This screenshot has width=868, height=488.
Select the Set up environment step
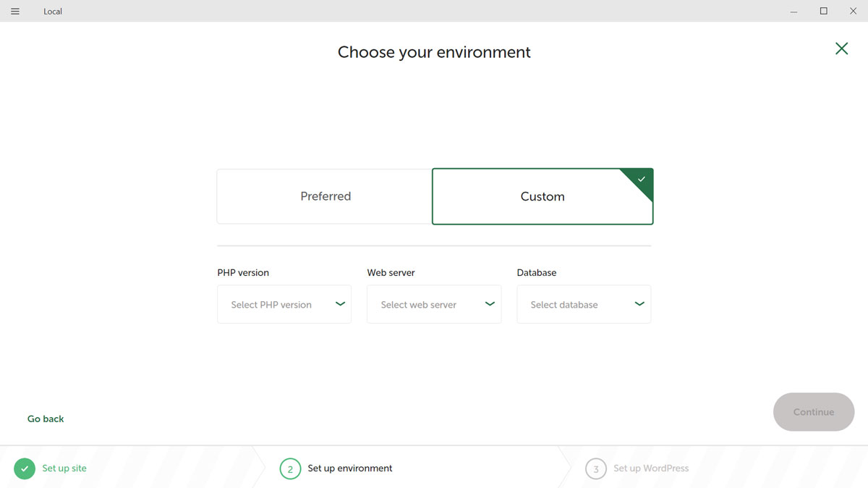click(x=350, y=468)
